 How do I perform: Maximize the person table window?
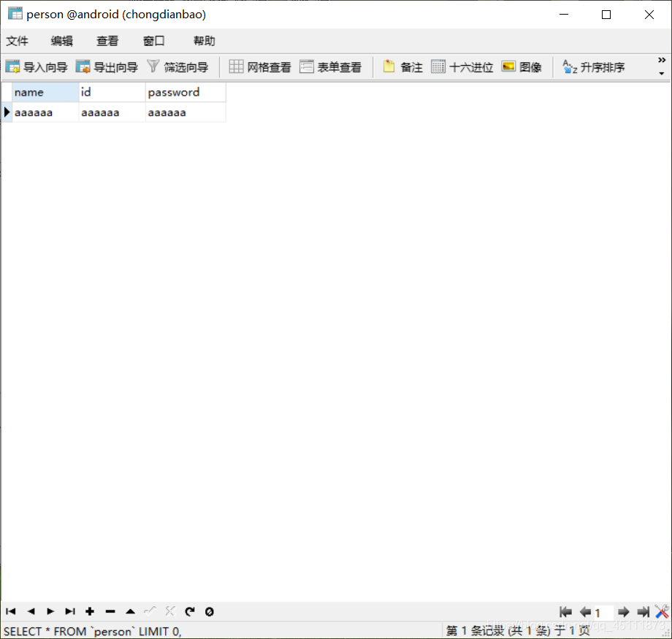606,15
